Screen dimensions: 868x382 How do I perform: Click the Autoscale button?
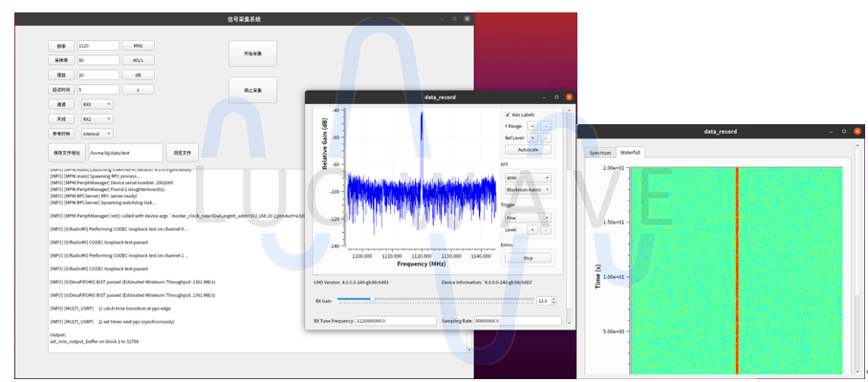[x=528, y=150]
